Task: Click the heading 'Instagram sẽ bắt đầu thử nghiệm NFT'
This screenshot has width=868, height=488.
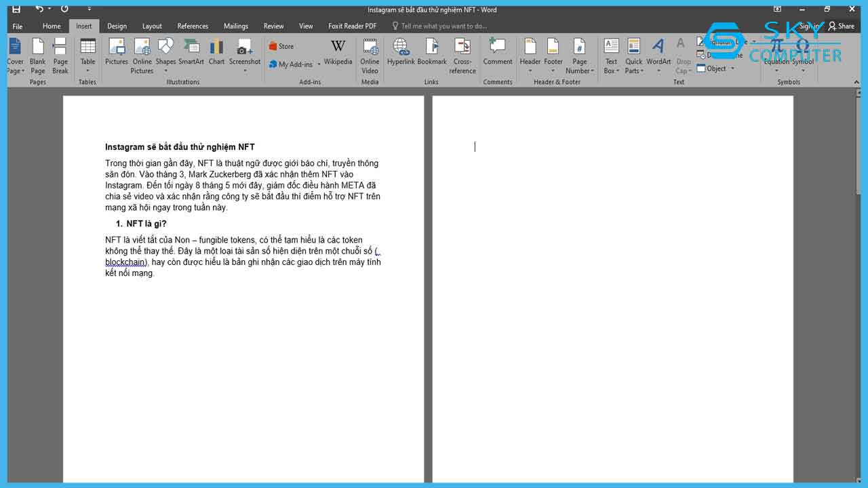Action: [x=180, y=147]
